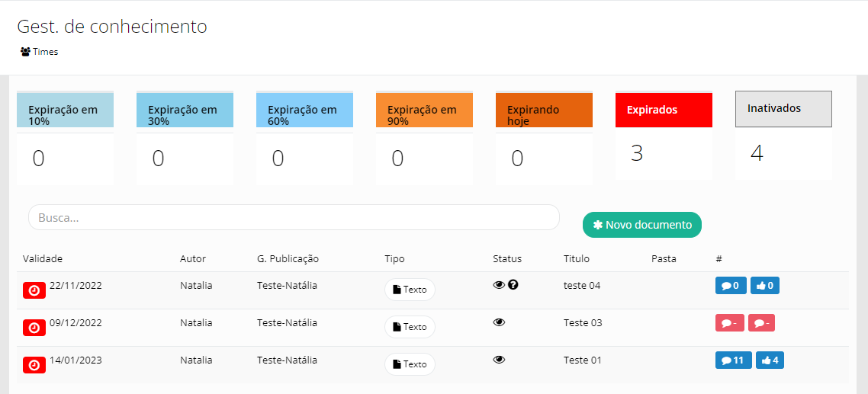This screenshot has height=394, width=868.
Task: Click the comments badge showing 0 on teste 04
Action: point(731,286)
